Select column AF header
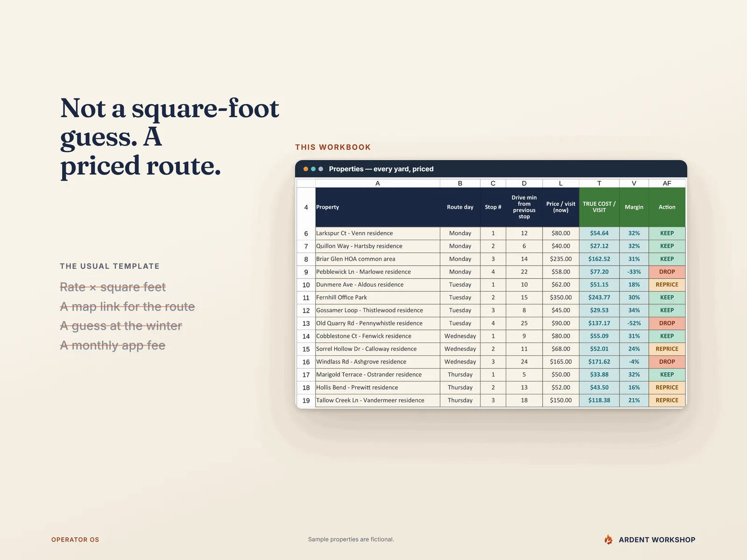The width and height of the screenshot is (747, 560). coord(667,183)
